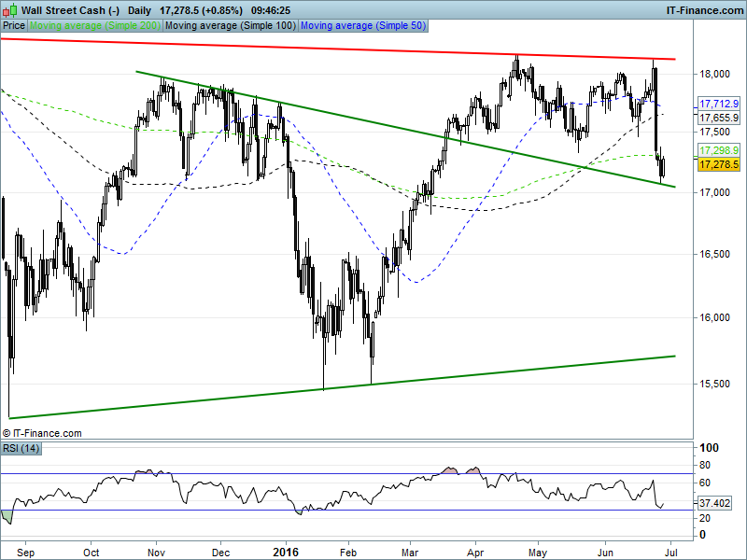Select Moving average (Simple 50) legend label
Viewport: 747px width, 560px height.
363,26
